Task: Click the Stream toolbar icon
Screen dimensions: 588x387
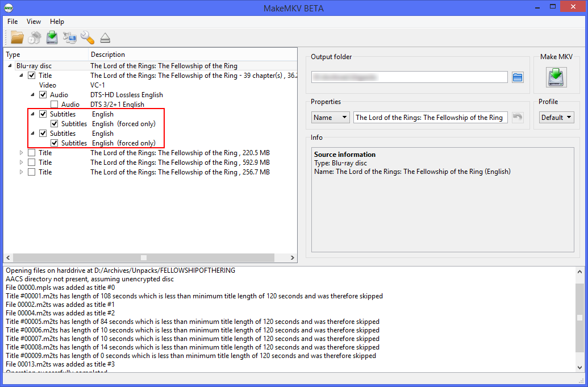Action: pyautogui.click(x=69, y=38)
